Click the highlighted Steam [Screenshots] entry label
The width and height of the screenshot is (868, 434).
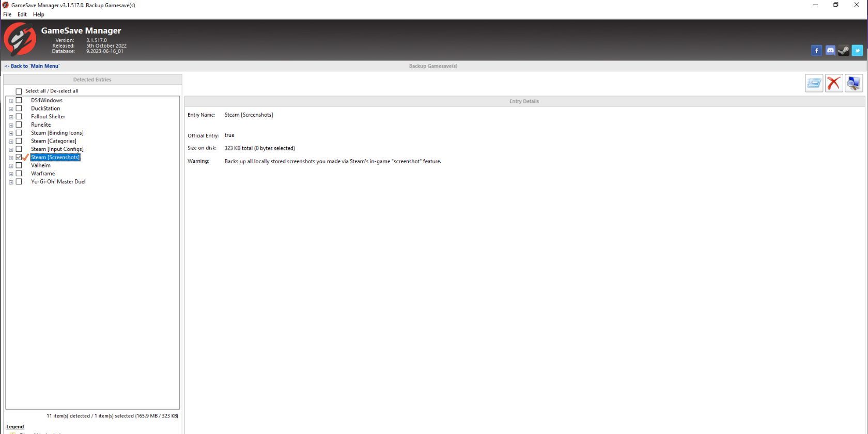pos(55,157)
